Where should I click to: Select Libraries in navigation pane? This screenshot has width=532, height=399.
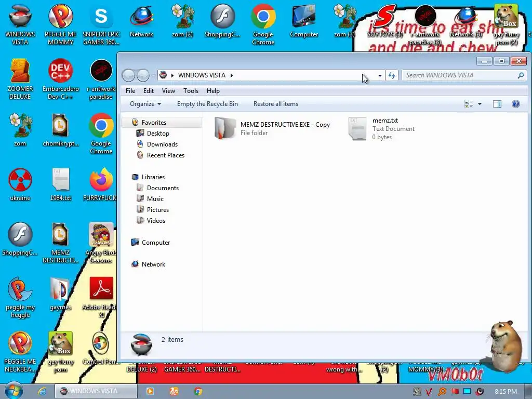[x=153, y=177]
